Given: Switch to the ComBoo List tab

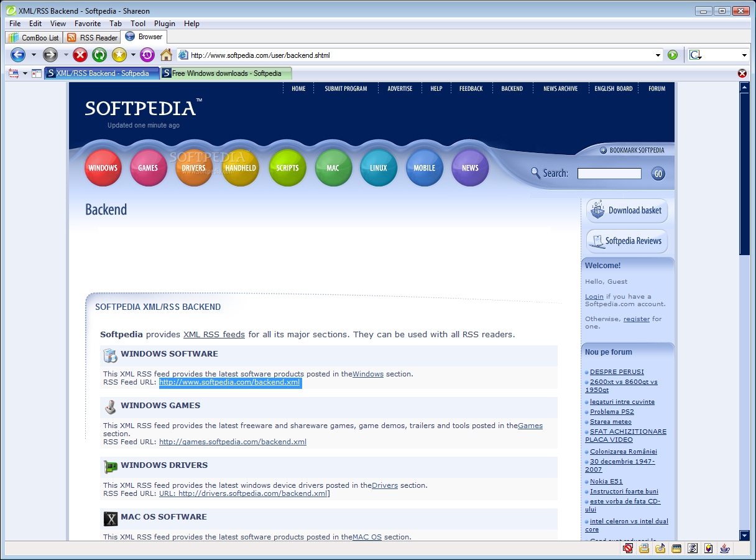Looking at the screenshot, I should 34,37.
